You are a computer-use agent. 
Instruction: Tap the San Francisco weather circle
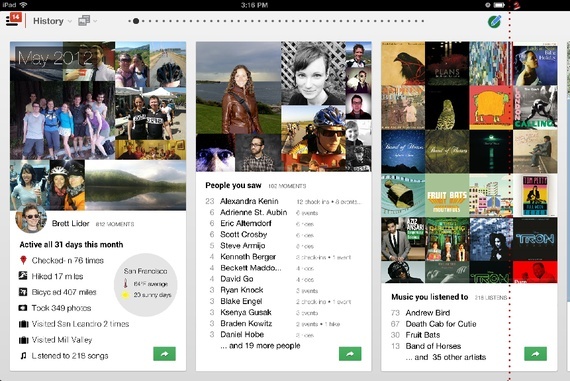tap(146, 284)
